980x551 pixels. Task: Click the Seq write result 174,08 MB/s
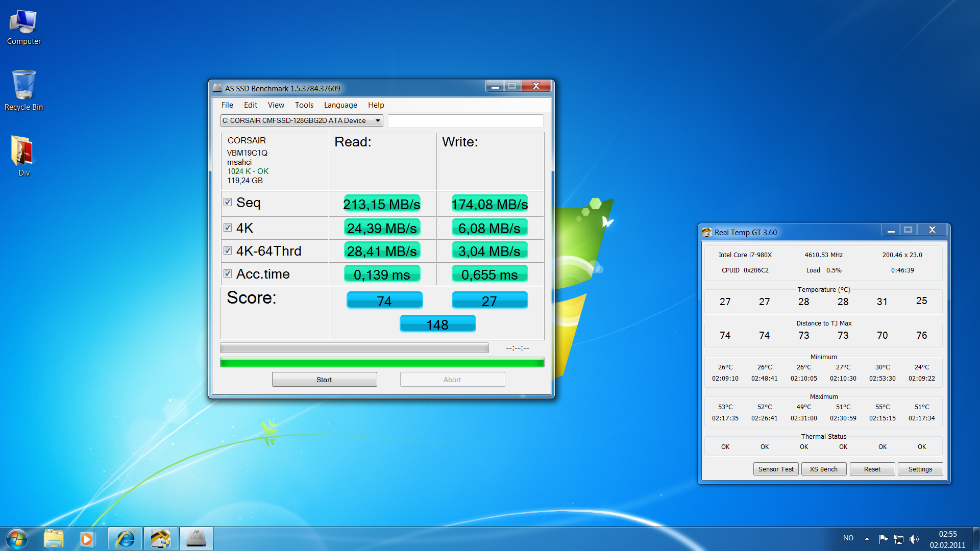click(489, 204)
